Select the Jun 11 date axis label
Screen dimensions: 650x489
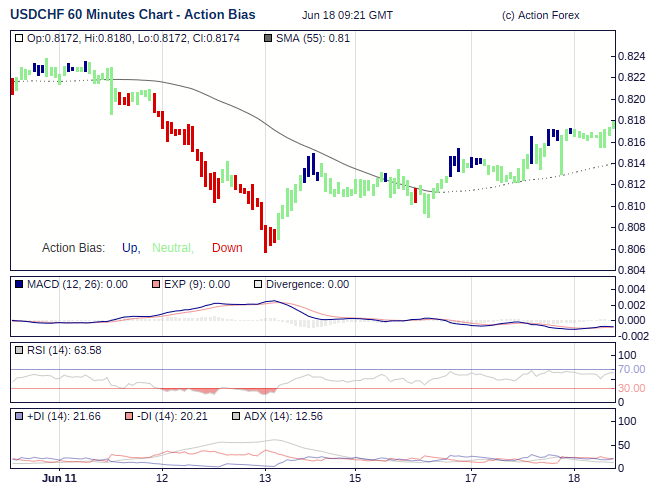tap(59, 479)
